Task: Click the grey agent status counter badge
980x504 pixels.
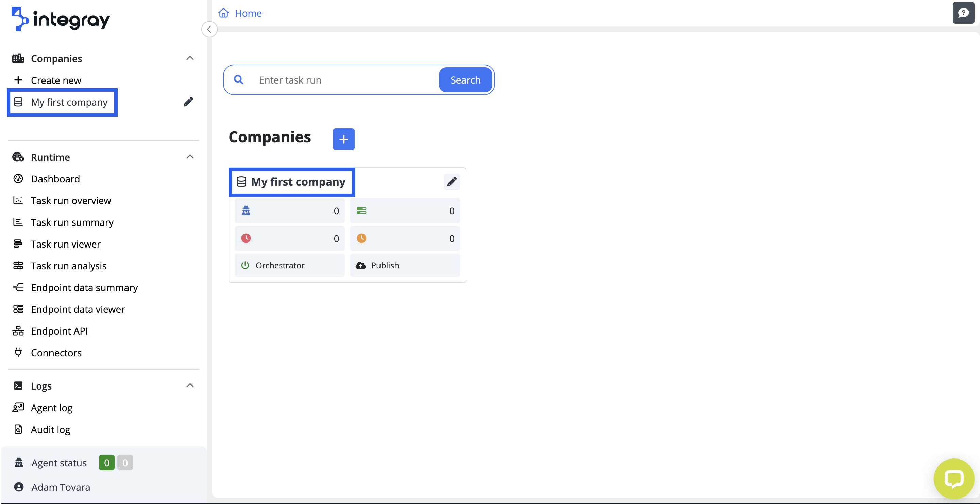Action: [x=125, y=463]
